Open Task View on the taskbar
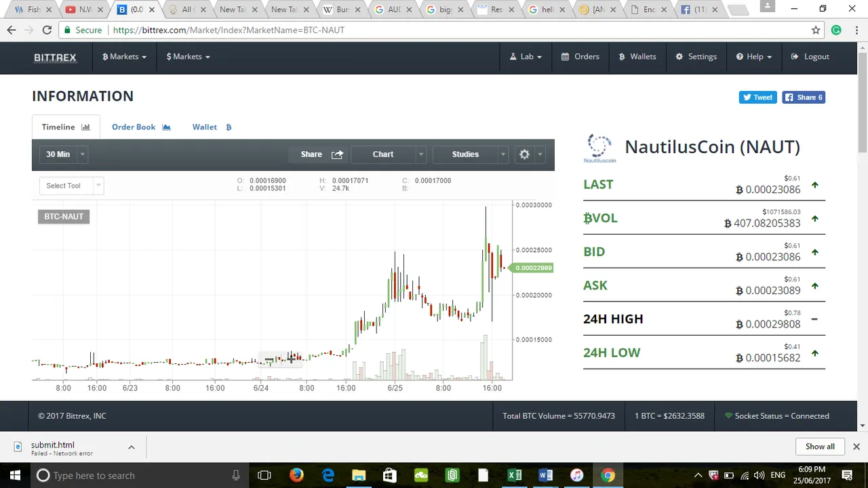 (x=264, y=475)
